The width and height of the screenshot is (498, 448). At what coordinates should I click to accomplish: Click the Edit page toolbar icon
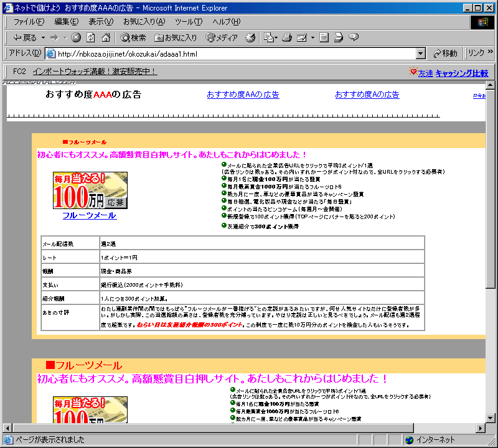click(302, 37)
